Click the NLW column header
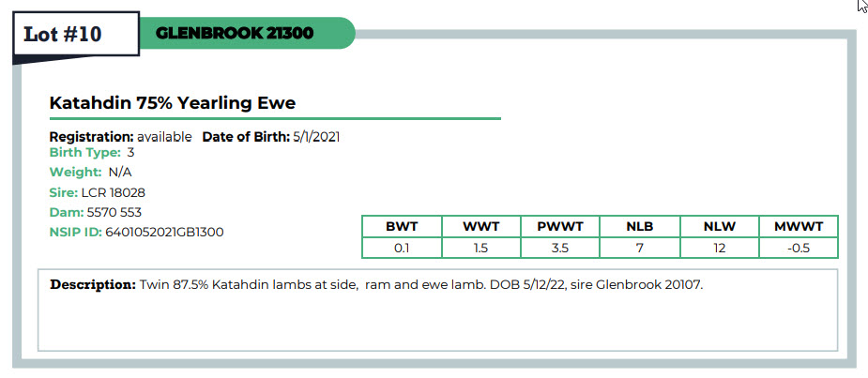 click(x=719, y=226)
